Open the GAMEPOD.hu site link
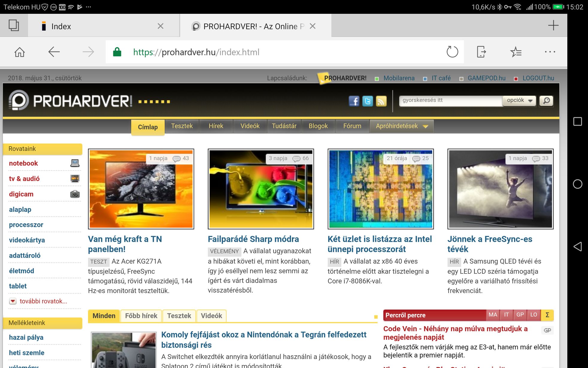 pos(487,78)
